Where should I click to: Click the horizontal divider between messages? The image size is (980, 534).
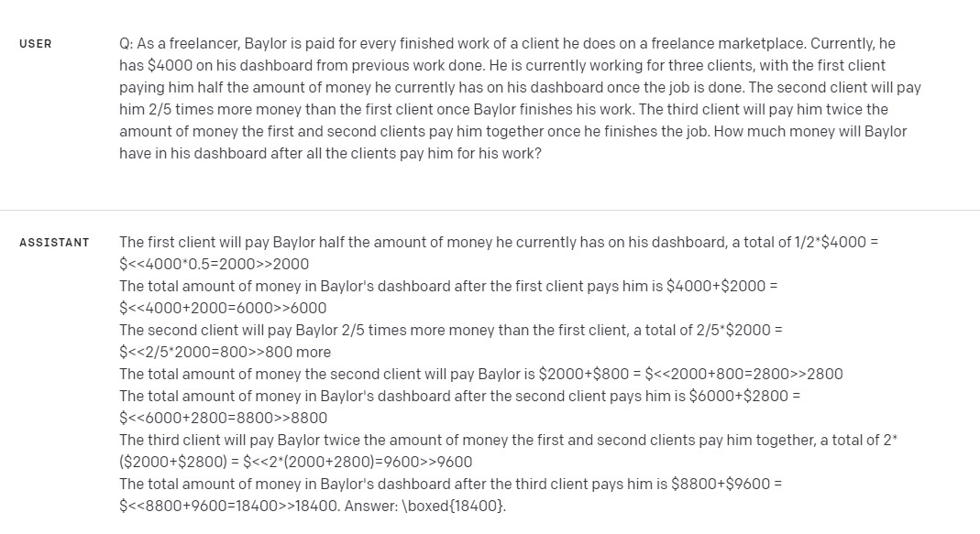point(490,211)
